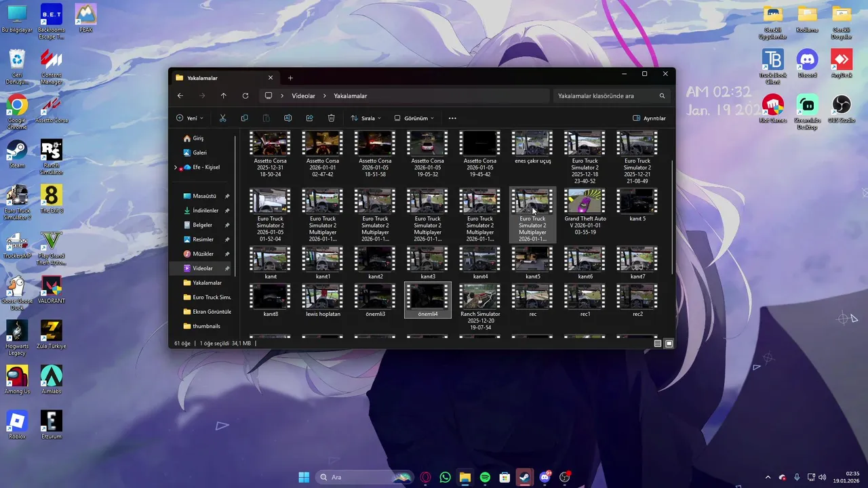Image resolution: width=868 pixels, height=488 pixels.
Task: Expand breadcrumb chevron after Videolar
Action: click(325, 96)
